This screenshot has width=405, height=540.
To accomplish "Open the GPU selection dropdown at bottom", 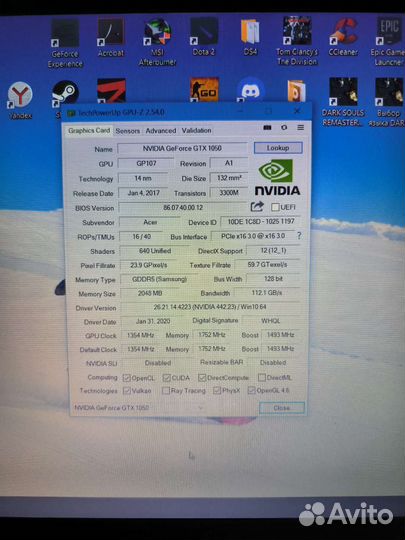I will click(139, 408).
